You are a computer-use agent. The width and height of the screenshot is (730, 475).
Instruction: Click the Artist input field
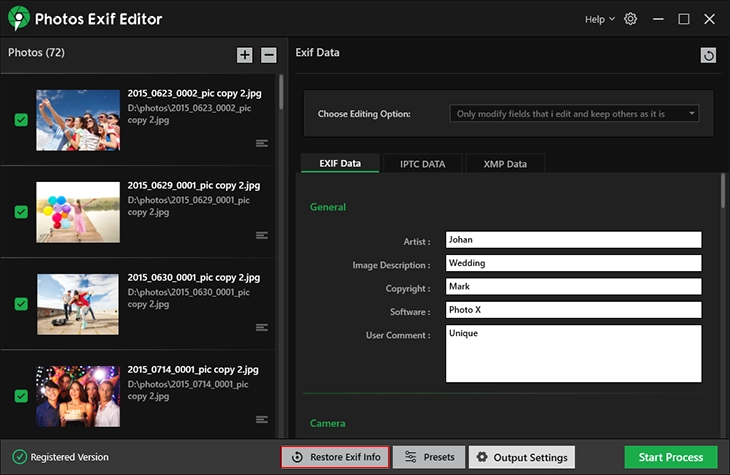click(573, 240)
